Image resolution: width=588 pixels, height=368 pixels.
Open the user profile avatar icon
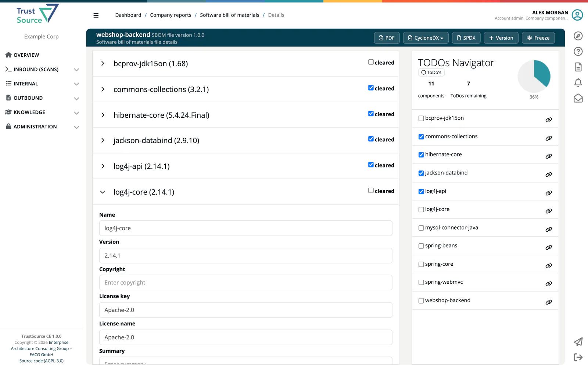577,15
